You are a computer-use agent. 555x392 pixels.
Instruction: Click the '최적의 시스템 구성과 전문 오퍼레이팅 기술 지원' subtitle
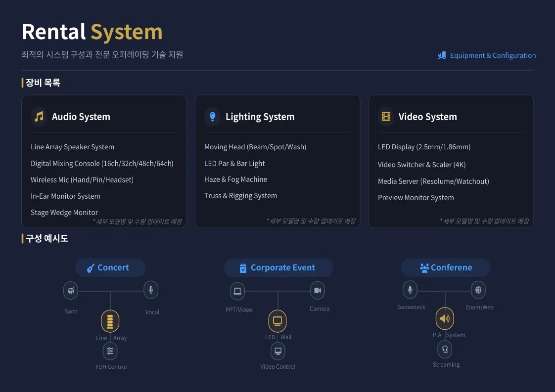point(102,54)
